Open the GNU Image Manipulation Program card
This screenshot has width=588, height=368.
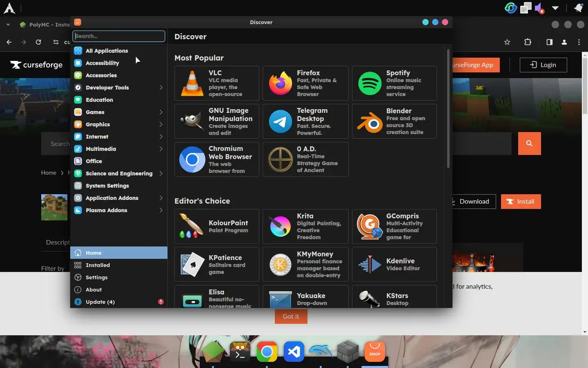pos(217,121)
